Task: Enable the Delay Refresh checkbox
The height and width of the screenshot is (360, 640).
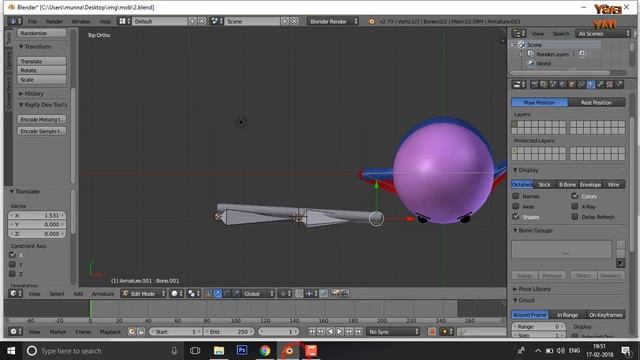Action: (x=575, y=216)
